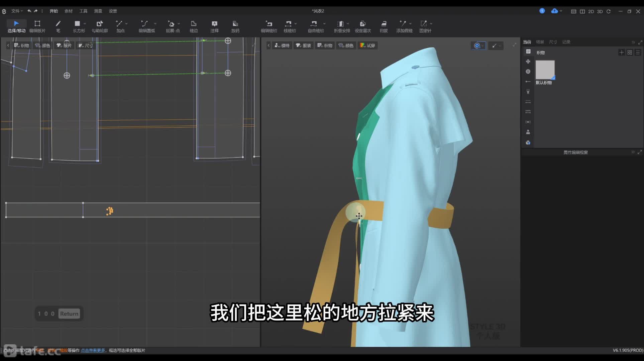
Task: Open the avatar icon in resource sidebar
Action: (528, 132)
